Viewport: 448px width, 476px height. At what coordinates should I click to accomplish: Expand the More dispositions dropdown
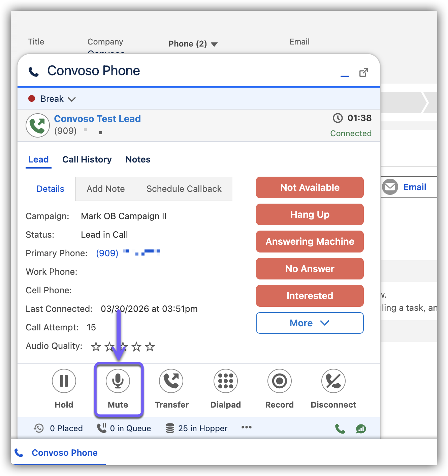(x=310, y=323)
